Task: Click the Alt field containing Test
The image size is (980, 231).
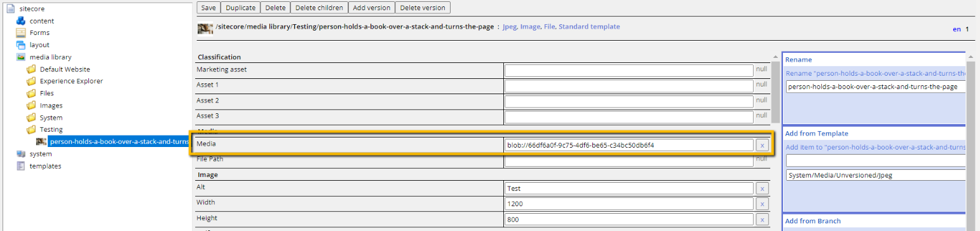Action: 629,188
